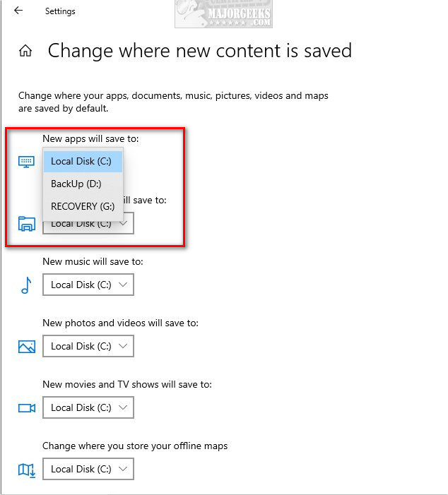Open the new music save location dropdown

(88, 285)
